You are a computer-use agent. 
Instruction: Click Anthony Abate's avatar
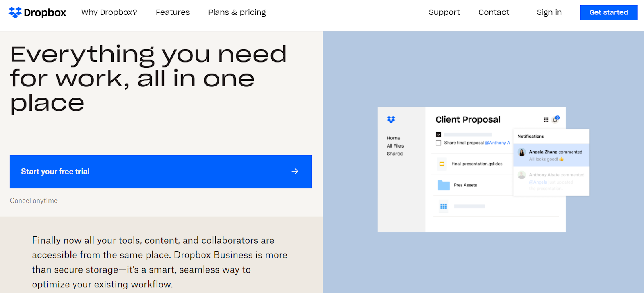522,175
